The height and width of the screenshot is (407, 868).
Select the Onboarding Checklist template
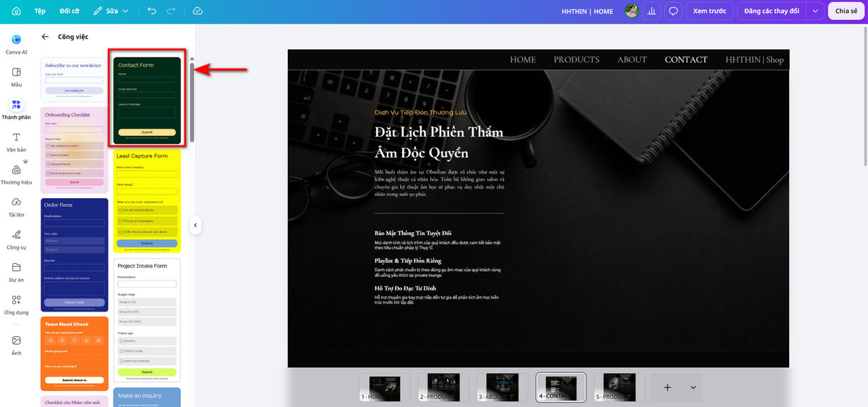point(75,150)
